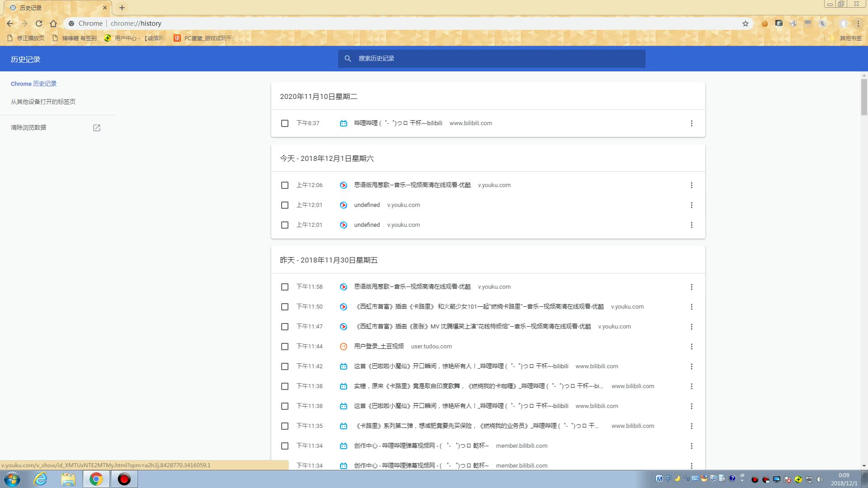Select the checkbox for the 下午11:47 entry
868x488 pixels.
click(x=285, y=327)
